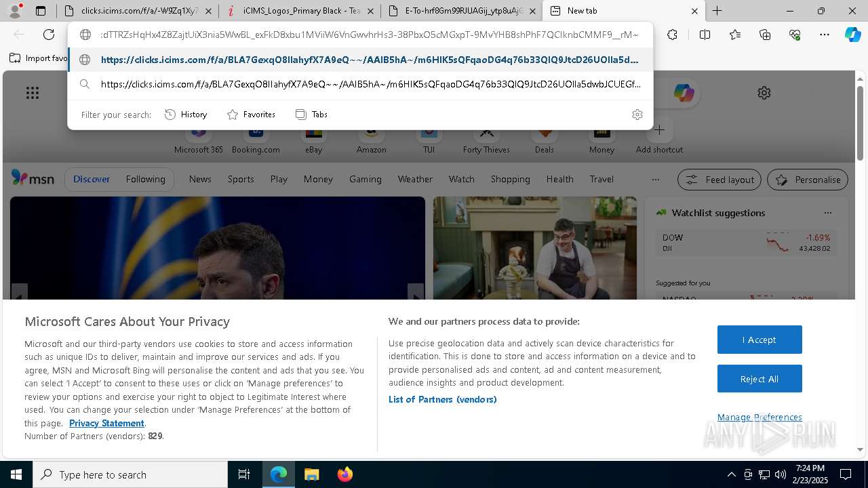Open the Import favorites bookmark bar item
This screenshot has width=868, height=488.
click(39, 58)
